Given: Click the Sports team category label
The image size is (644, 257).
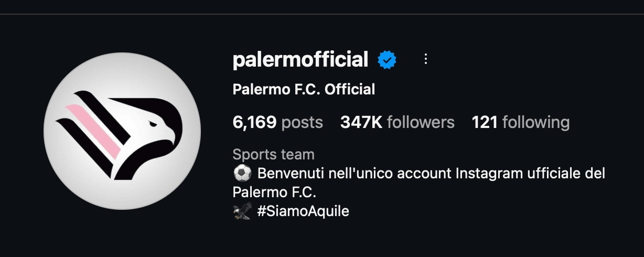Looking at the screenshot, I should click(x=273, y=155).
